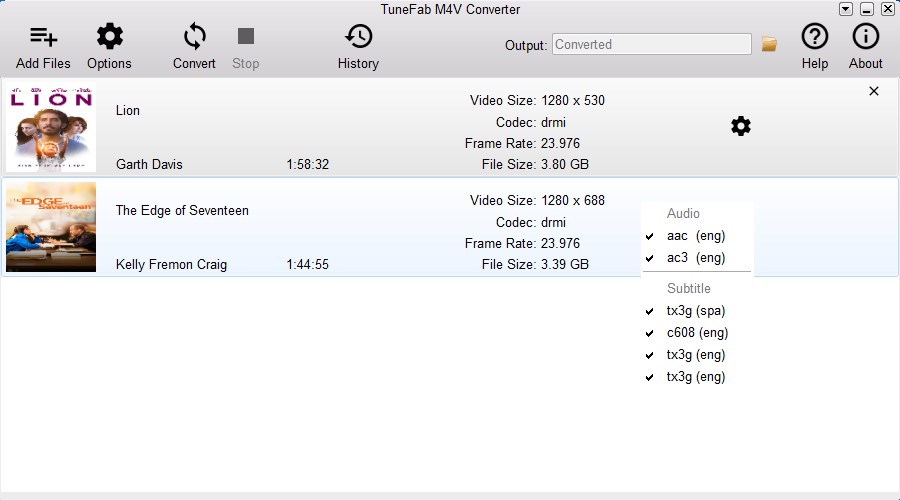Select the Lion movie poster thumbnail
This screenshot has height=500, width=900.
point(51,127)
